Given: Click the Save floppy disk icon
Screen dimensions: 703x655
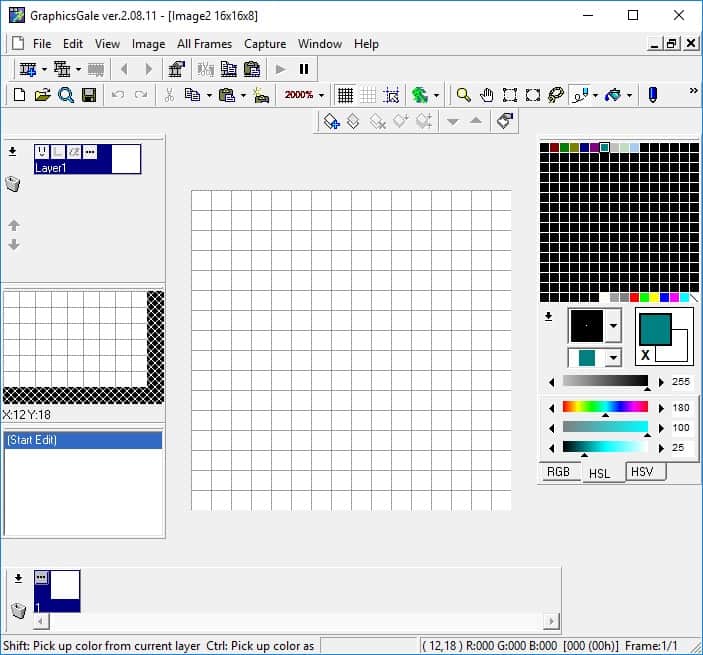Looking at the screenshot, I should coord(89,95).
